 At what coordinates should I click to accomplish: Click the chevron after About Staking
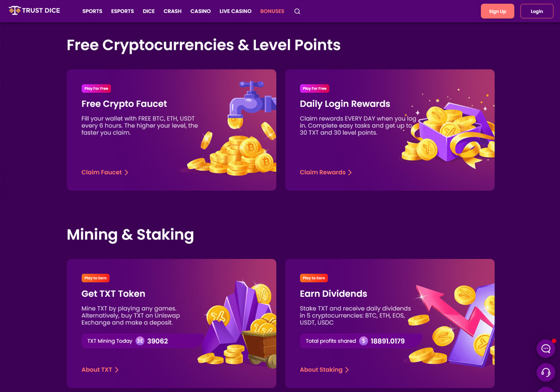click(x=347, y=370)
